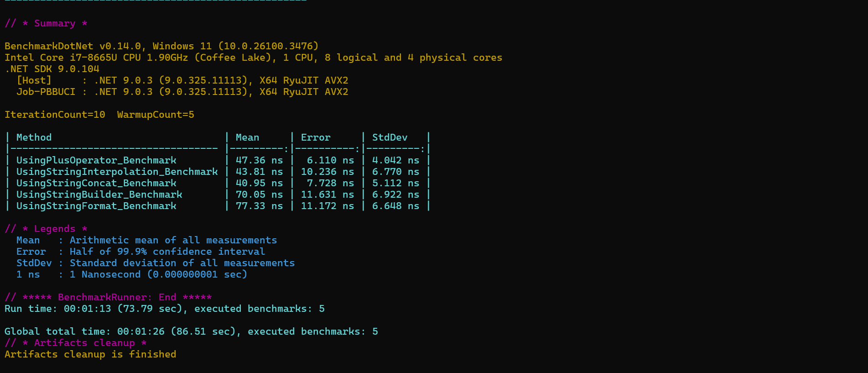The width and height of the screenshot is (868, 373).
Task: Click the '[Host]' runtime line
Action: 182,80
